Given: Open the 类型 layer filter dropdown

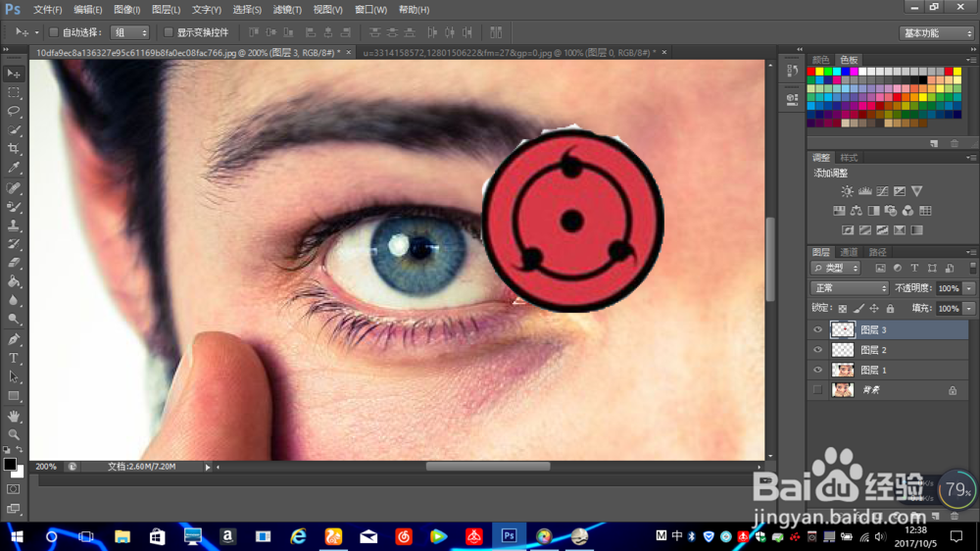Looking at the screenshot, I should [x=836, y=269].
